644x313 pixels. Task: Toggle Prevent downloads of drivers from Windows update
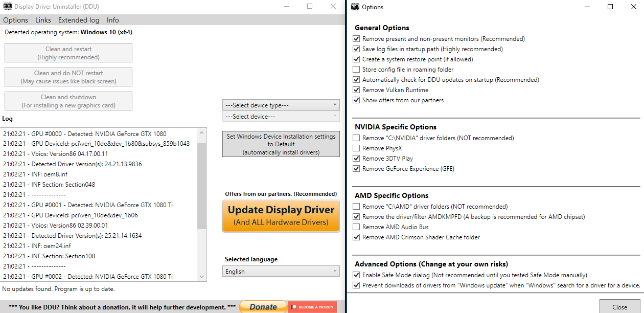coord(356,285)
